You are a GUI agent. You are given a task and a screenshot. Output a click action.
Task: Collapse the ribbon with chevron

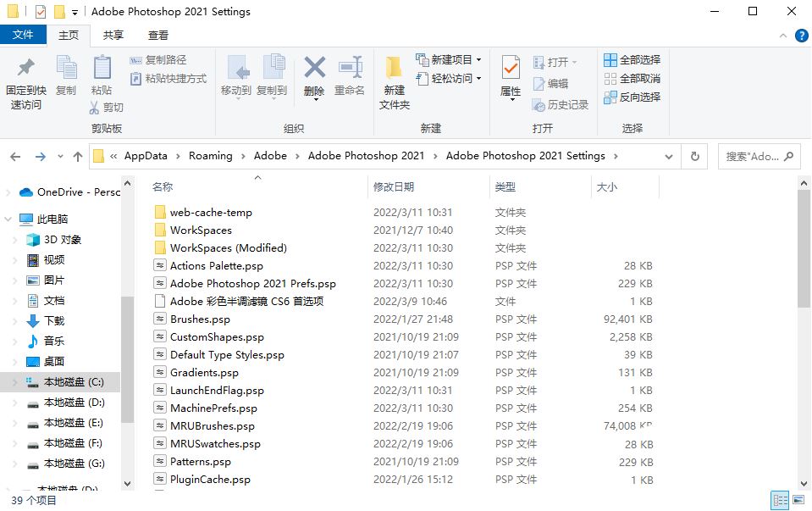click(x=783, y=36)
